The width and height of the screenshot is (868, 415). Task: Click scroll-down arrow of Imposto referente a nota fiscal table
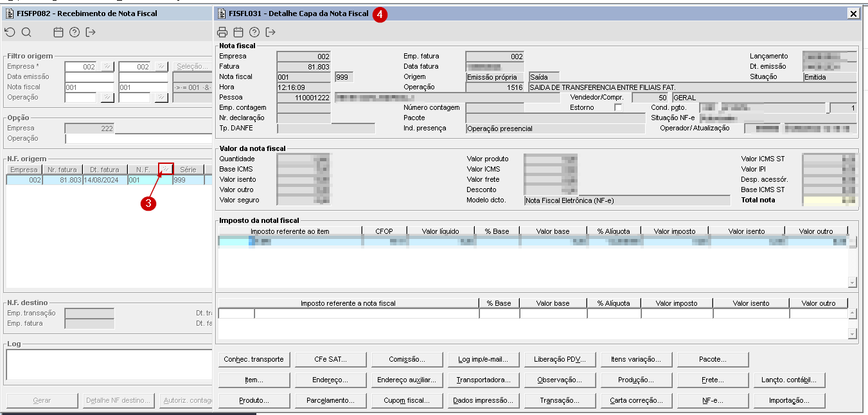853,334
